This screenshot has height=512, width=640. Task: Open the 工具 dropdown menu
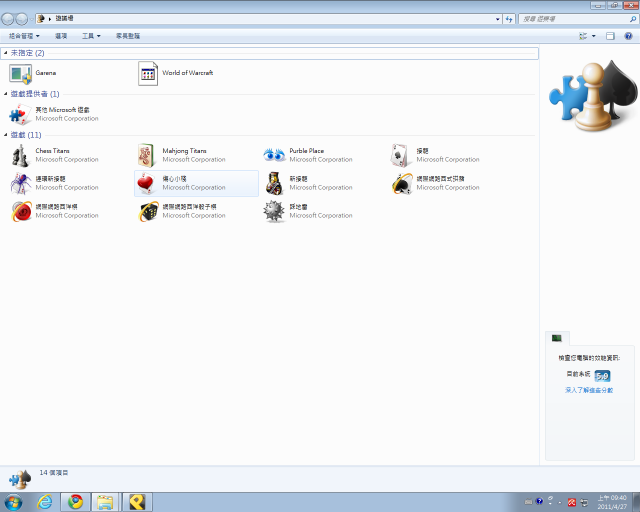point(91,36)
